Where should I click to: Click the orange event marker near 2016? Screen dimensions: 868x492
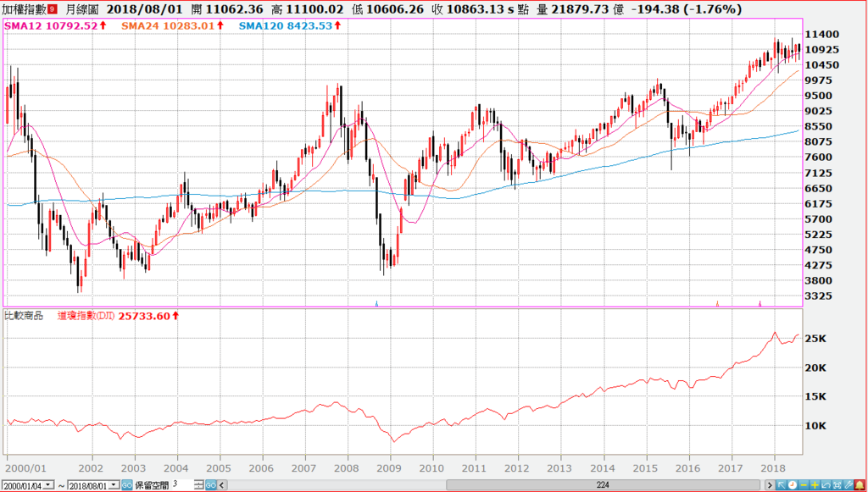(717, 303)
